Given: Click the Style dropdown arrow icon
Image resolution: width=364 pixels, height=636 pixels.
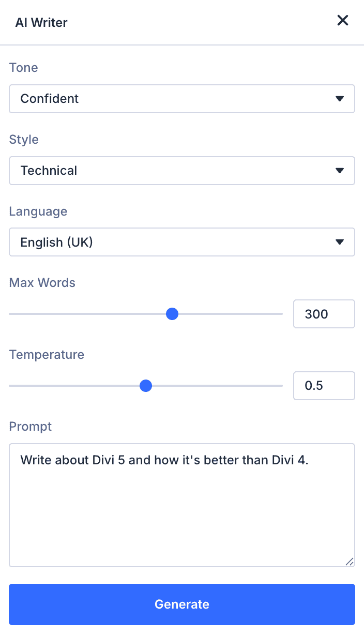Looking at the screenshot, I should coord(340,171).
